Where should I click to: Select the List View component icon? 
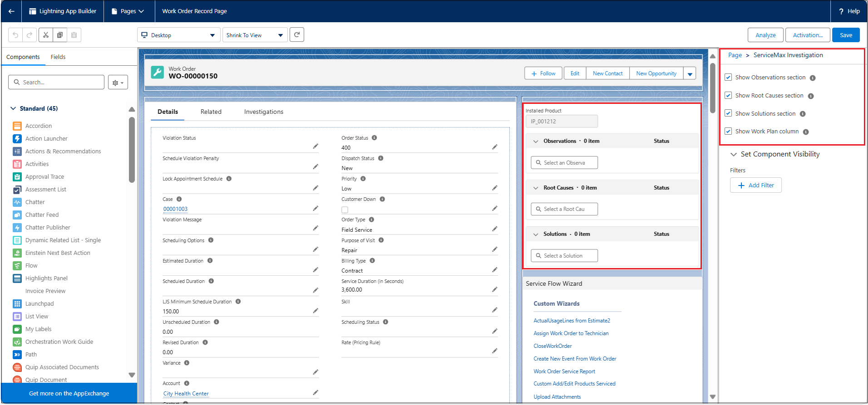[x=17, y=316]
